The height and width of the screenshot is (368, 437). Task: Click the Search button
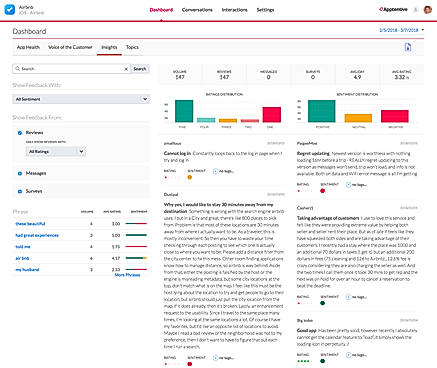[140, 69]
